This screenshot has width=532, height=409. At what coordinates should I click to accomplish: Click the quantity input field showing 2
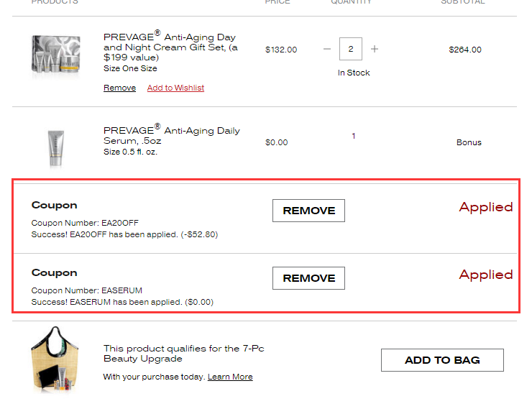pos(351,50)
